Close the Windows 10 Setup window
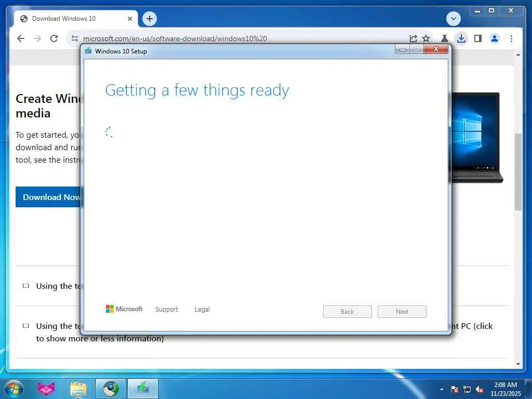This screenshot has width=532, height=399. click(x=436, y=49)
